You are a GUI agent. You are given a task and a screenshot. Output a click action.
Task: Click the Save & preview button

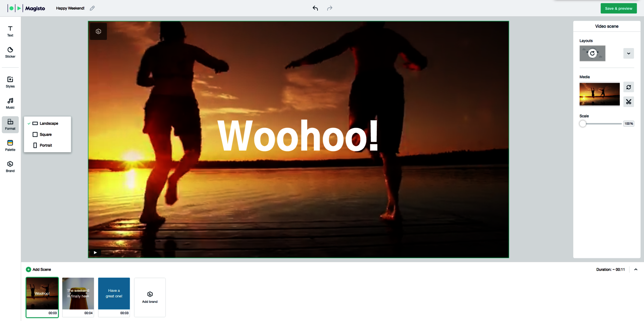619,8
